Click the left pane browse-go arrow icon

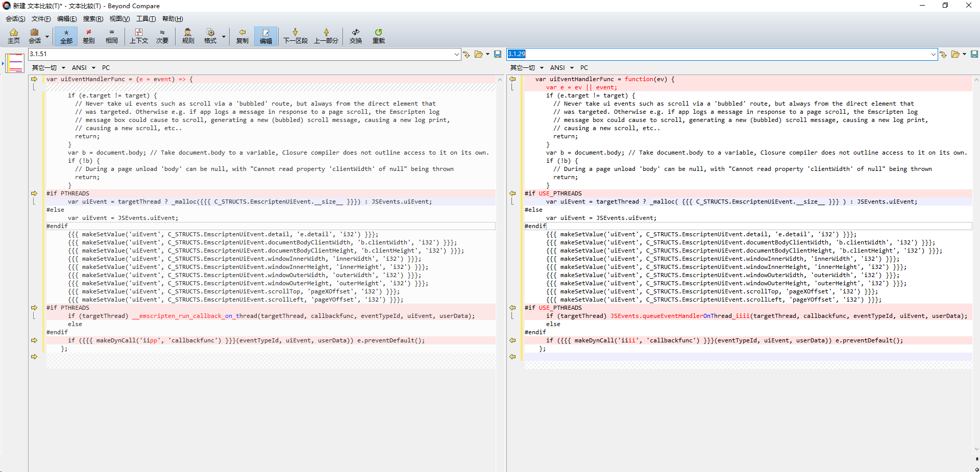[467, 54]
